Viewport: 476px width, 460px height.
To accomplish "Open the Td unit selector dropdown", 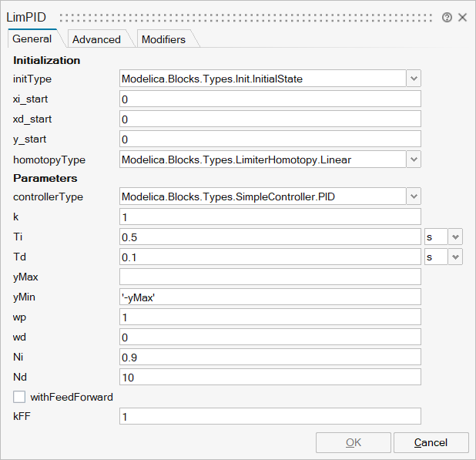I will pyautogui.click(x=455, y=257).
